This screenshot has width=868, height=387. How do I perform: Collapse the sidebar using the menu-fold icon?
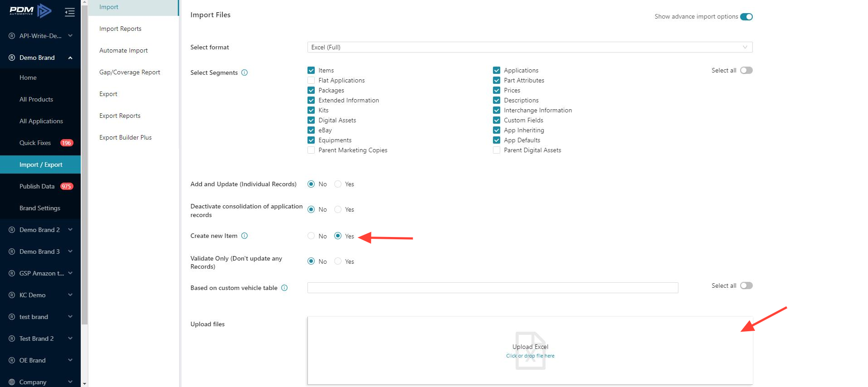point(70,12)
